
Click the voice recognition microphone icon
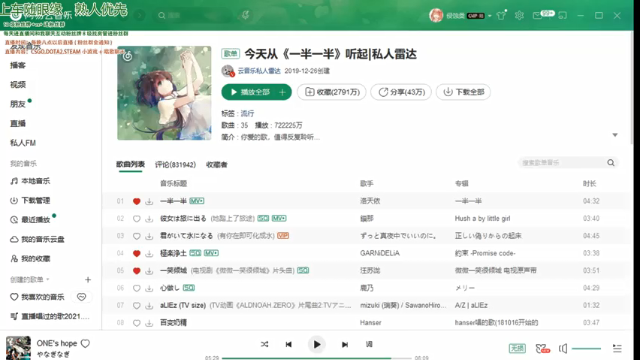coord(245,16)
